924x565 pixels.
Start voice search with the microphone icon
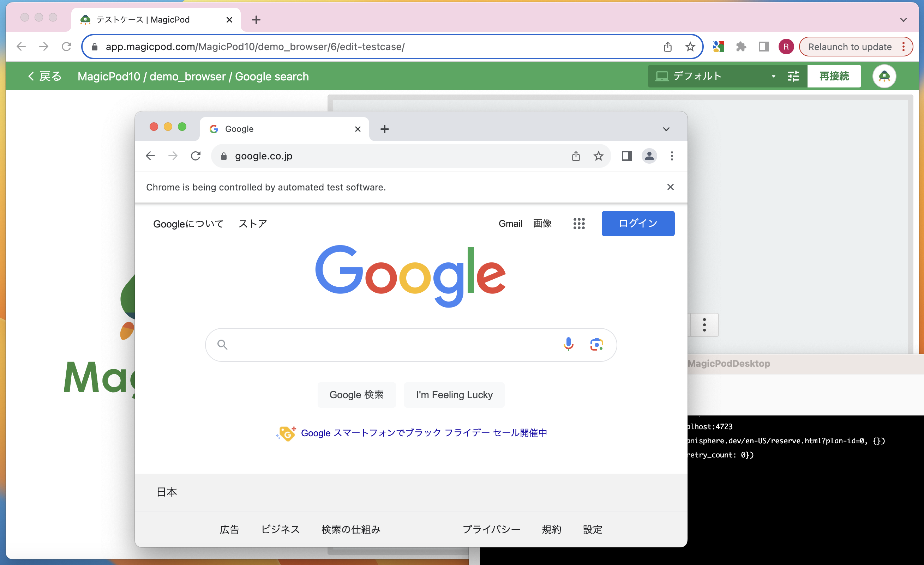569,344
